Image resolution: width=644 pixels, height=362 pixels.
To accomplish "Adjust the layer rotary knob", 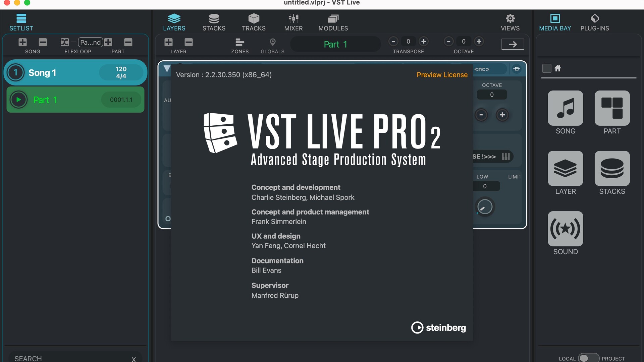I will [485, 207].
